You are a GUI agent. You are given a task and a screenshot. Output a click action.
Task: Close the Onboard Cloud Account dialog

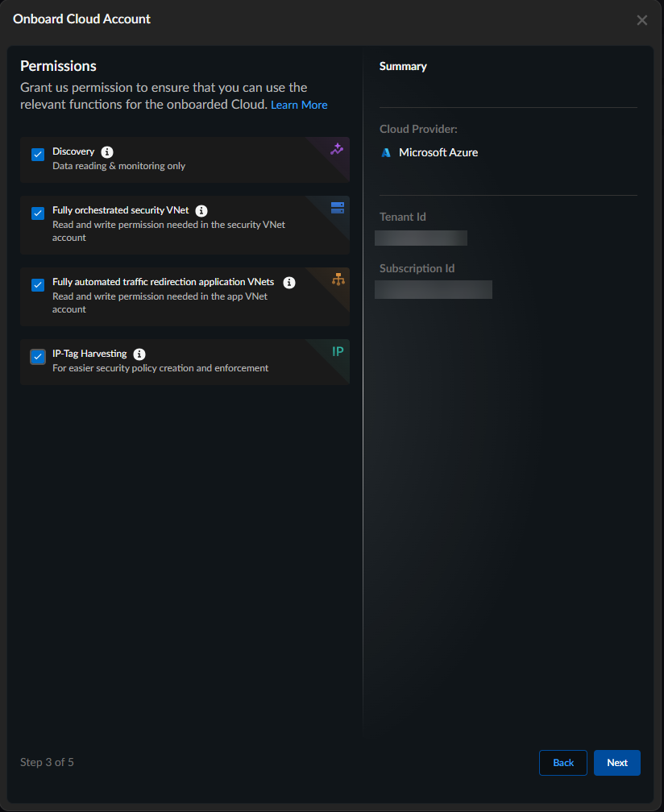642,20
